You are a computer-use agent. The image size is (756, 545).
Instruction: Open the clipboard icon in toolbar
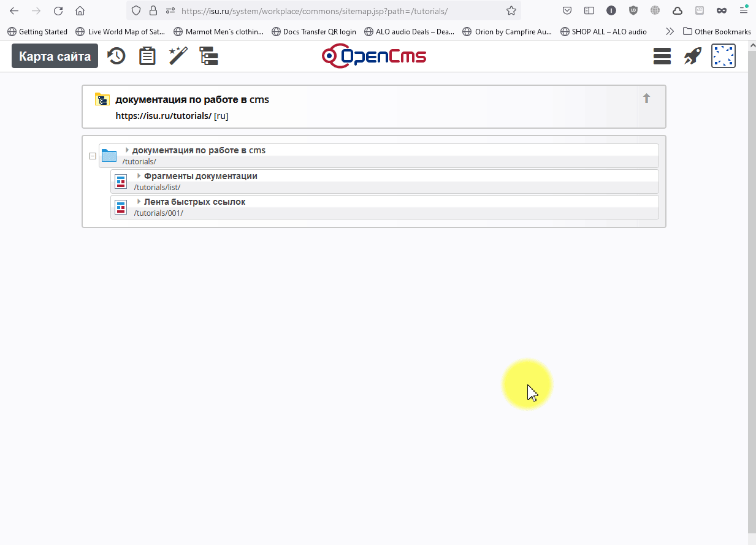pos(147,56)
